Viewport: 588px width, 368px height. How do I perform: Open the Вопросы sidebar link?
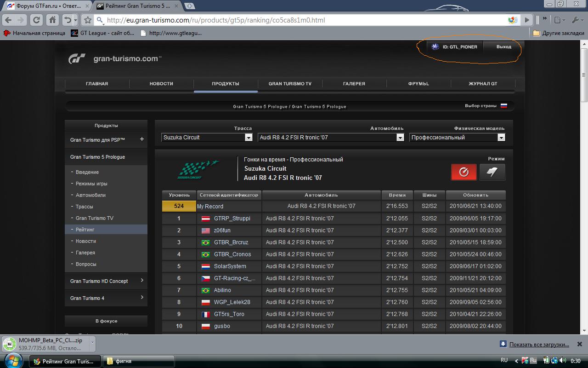[x=86, y=264]
